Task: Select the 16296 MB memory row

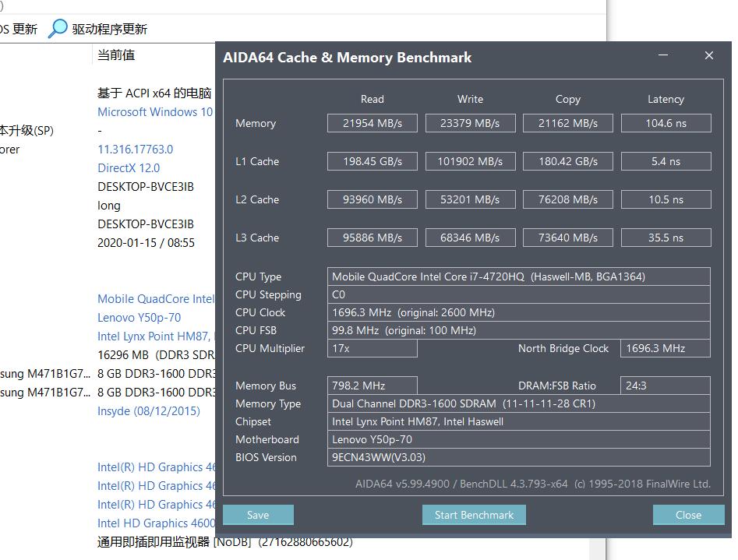Action: (156, 355)
